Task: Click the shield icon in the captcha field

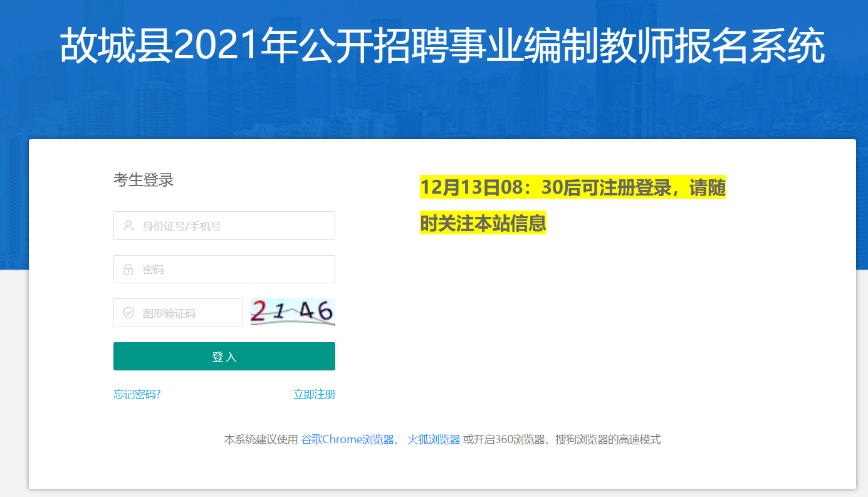Action: pos(128,313)
